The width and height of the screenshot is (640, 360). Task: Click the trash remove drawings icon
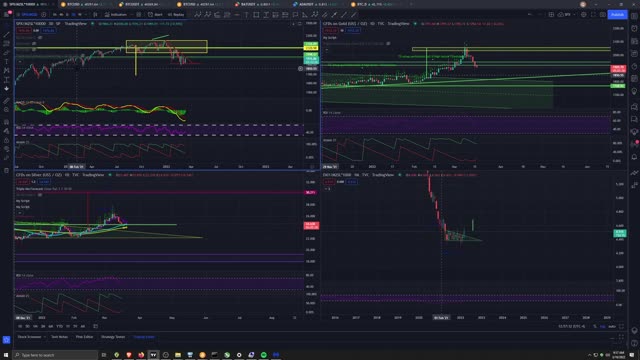pyautogui.click(x=6, y=170)
